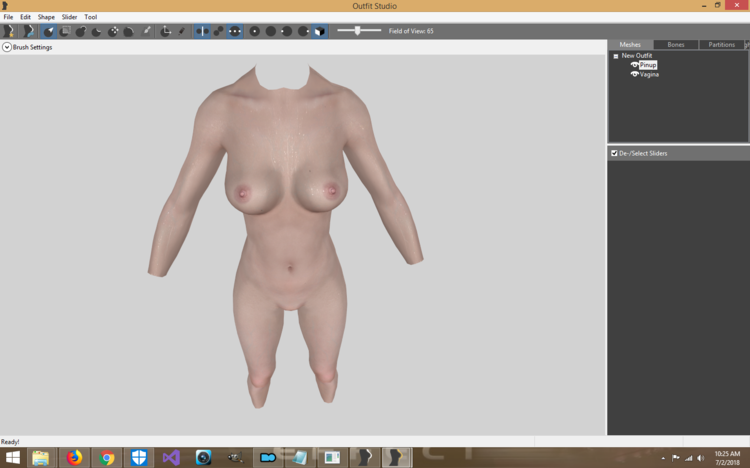
Task: Launch Chrome from the taskbar
Action: pos(107,458)
